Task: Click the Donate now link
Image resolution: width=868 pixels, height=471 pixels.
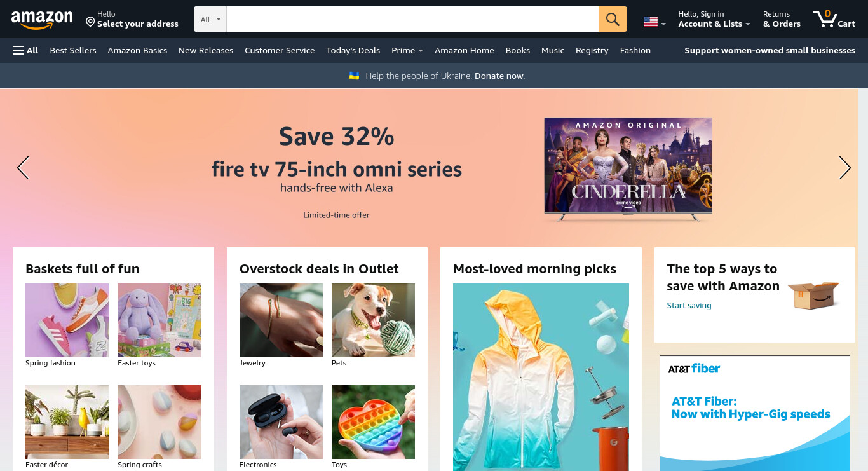Action: (x=499, y=76)
